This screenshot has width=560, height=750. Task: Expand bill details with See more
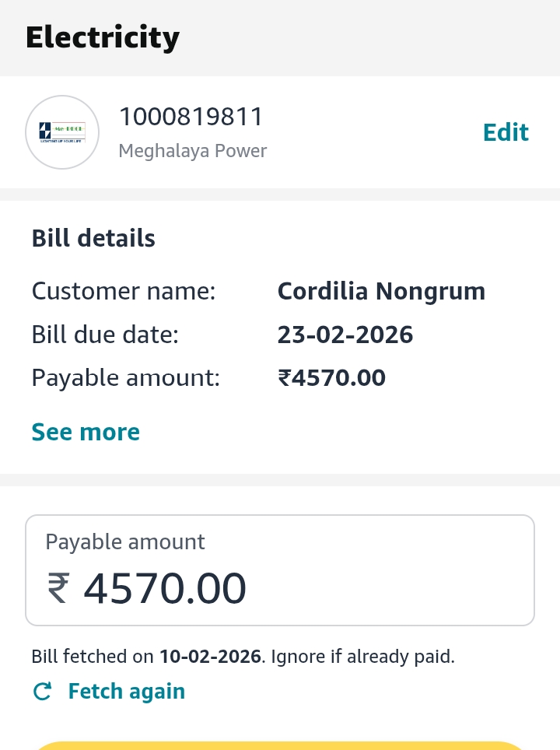click(x=86, y=432)
